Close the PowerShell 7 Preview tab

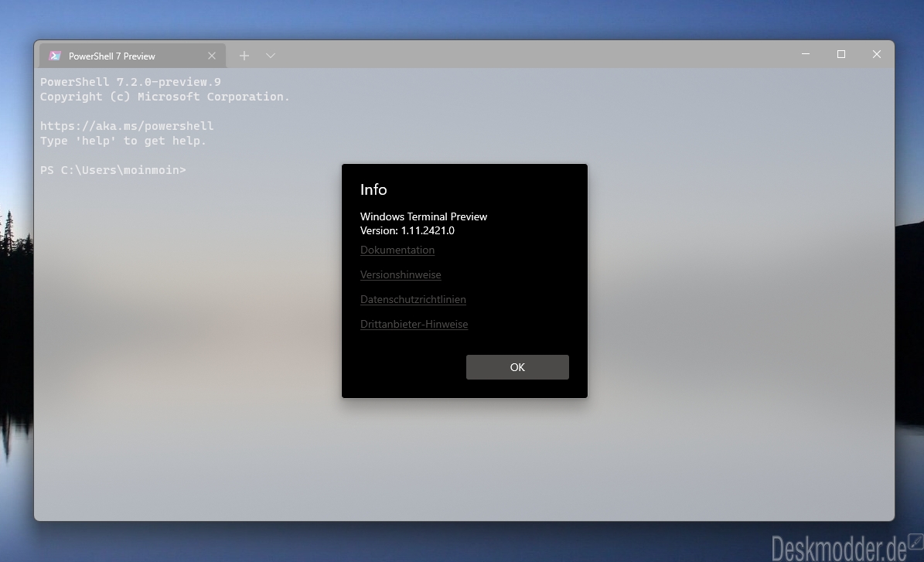212,56
